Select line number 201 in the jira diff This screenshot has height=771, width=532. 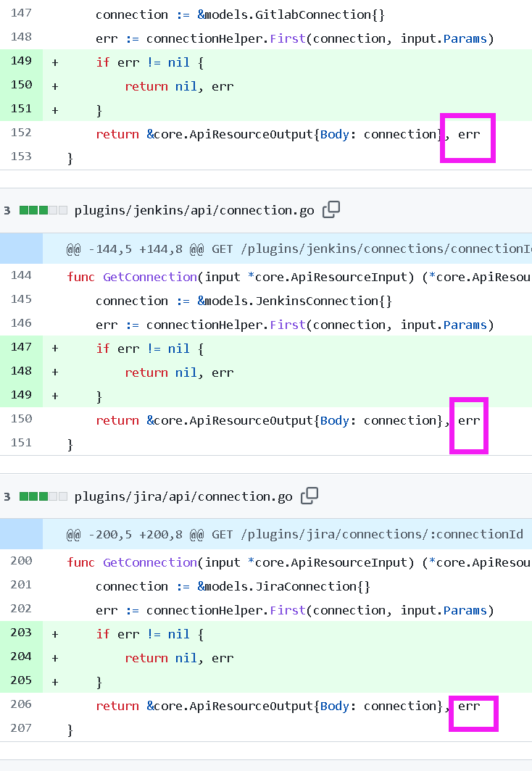click(21, 585)
